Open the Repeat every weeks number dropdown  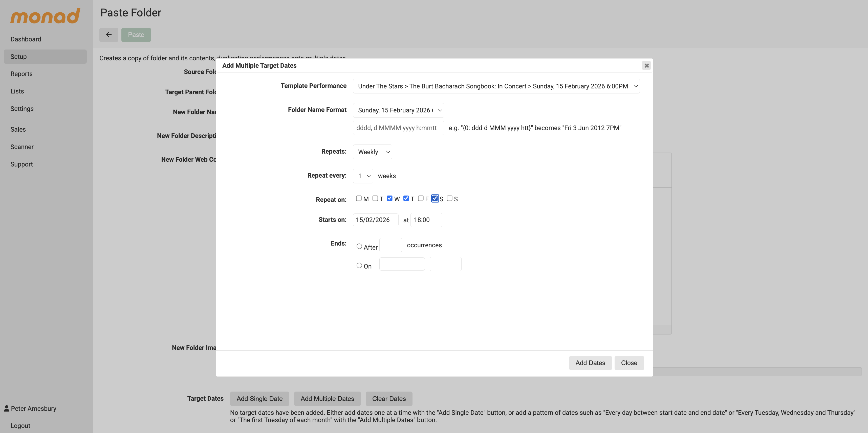coord(363,176)
